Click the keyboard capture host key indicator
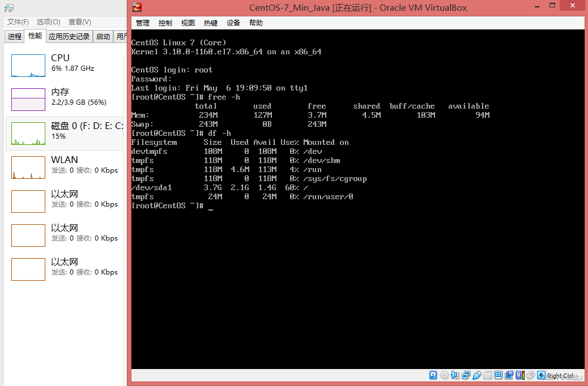This screenshot has width=588, height=386. pos(542,375)
